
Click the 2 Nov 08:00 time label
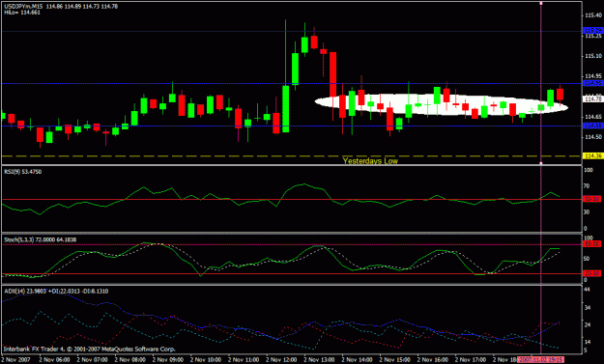[x=130, y=360]
